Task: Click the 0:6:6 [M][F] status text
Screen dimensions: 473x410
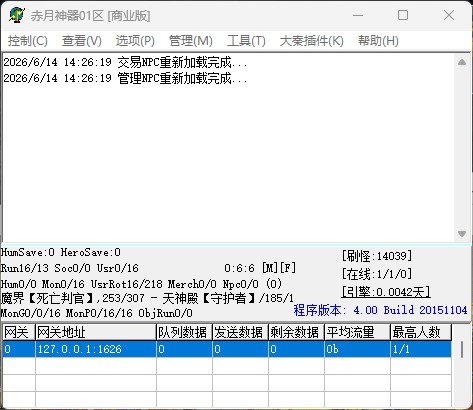Action: tap(260, 268)
